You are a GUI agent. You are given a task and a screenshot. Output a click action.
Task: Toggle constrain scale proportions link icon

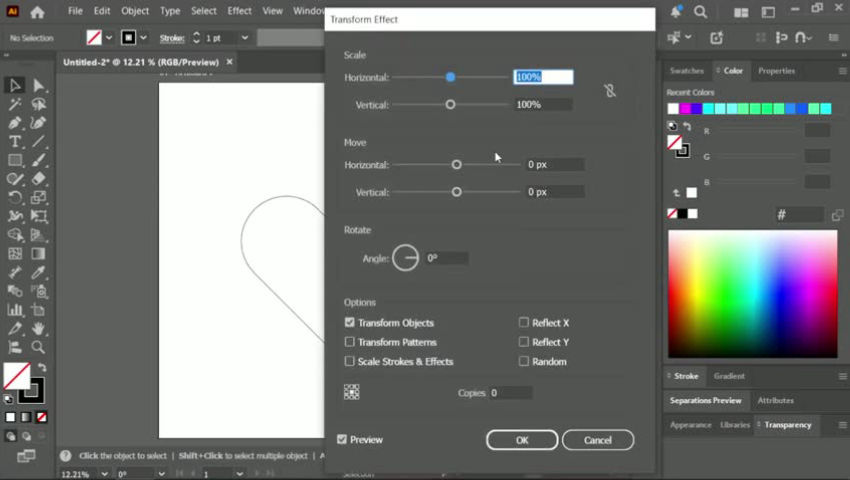610,91
